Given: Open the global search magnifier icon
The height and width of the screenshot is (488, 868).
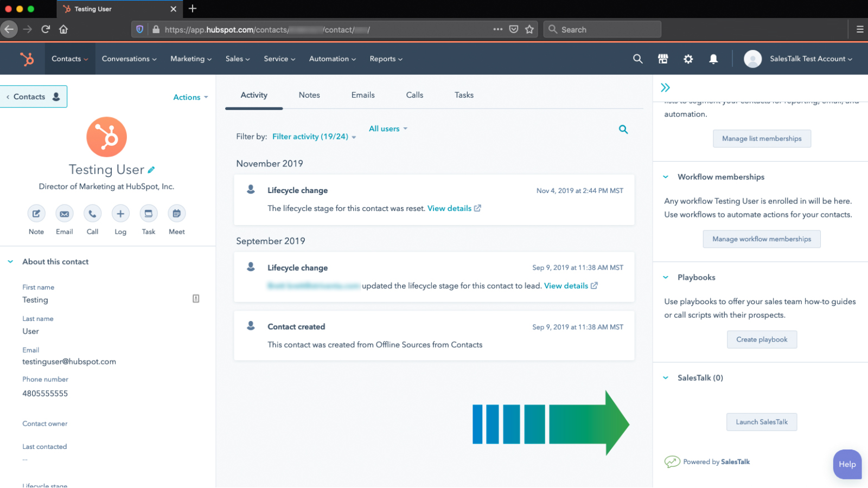Looking at the screenshot, I should coord(638,59).
